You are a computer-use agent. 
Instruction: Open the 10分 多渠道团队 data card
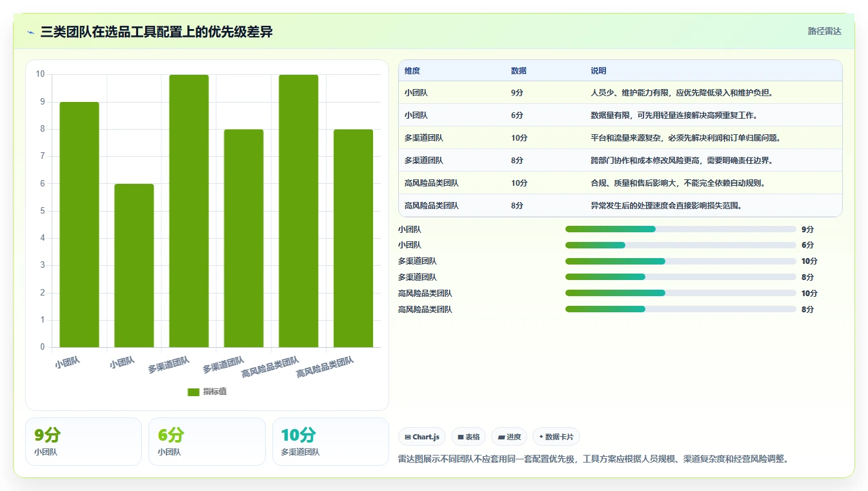330,441
